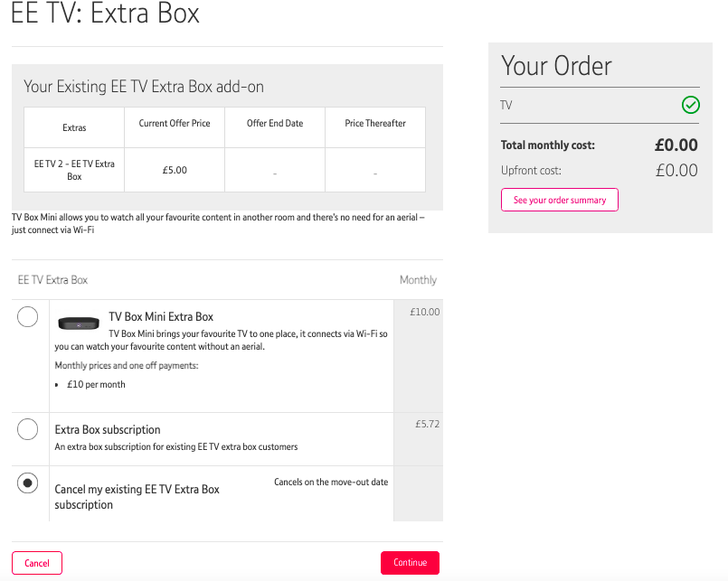The width and height of the screenshot is (728, 581).
Task: Click the Your Existing EE TV Extra Box add-on heading
Action: tap(144, 87)
